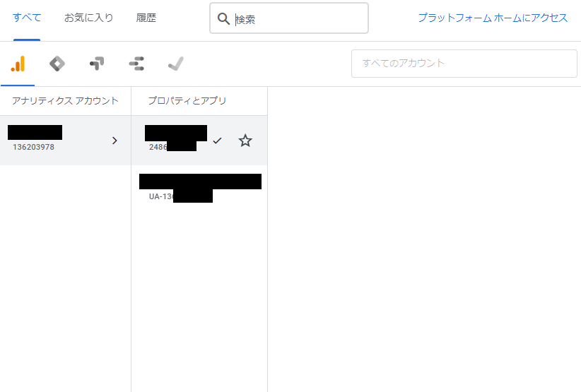Click the Surveys checkmark product icon

[x=176, y=64]
